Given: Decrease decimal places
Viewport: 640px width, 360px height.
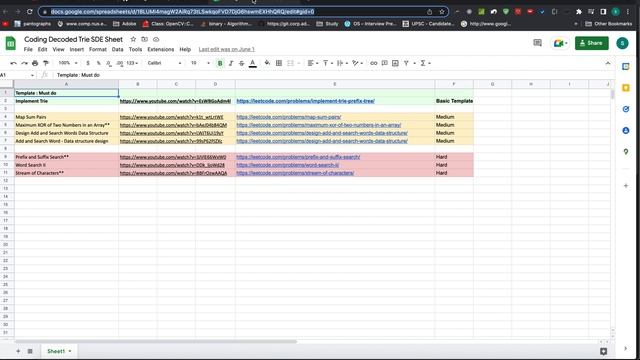Looking at the screenshot, I should point(109,63).
